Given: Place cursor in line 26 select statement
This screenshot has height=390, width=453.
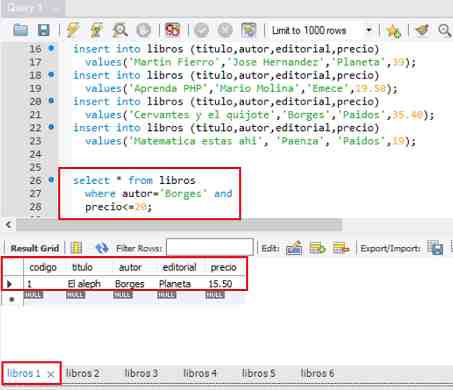Looking at the screenshot, I should pyautogui.click(x=134, y=180).
